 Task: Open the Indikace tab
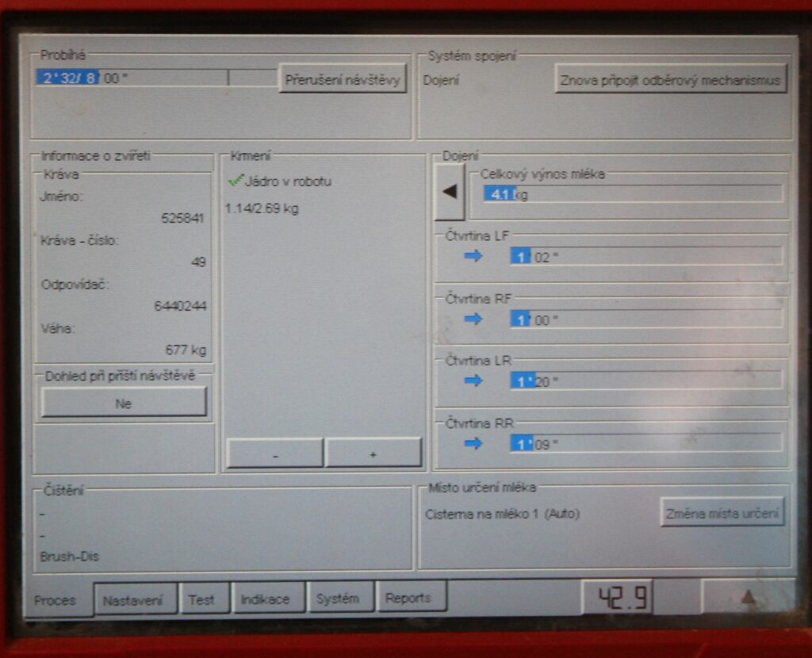coord(266,599)
